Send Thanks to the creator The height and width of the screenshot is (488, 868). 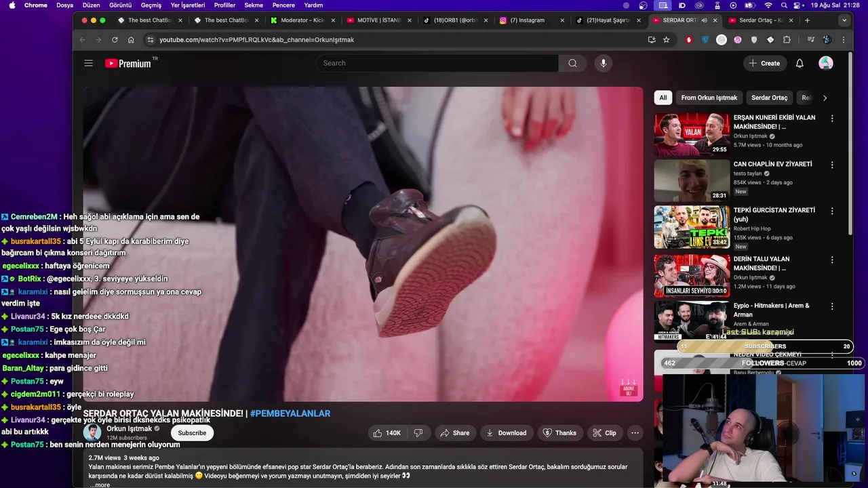(x=560, y=432)
